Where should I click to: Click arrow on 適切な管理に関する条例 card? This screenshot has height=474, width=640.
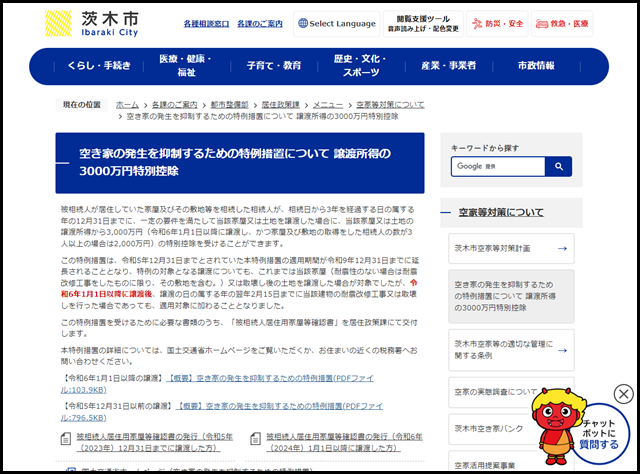pyautogui.click(x=562, y=350)
